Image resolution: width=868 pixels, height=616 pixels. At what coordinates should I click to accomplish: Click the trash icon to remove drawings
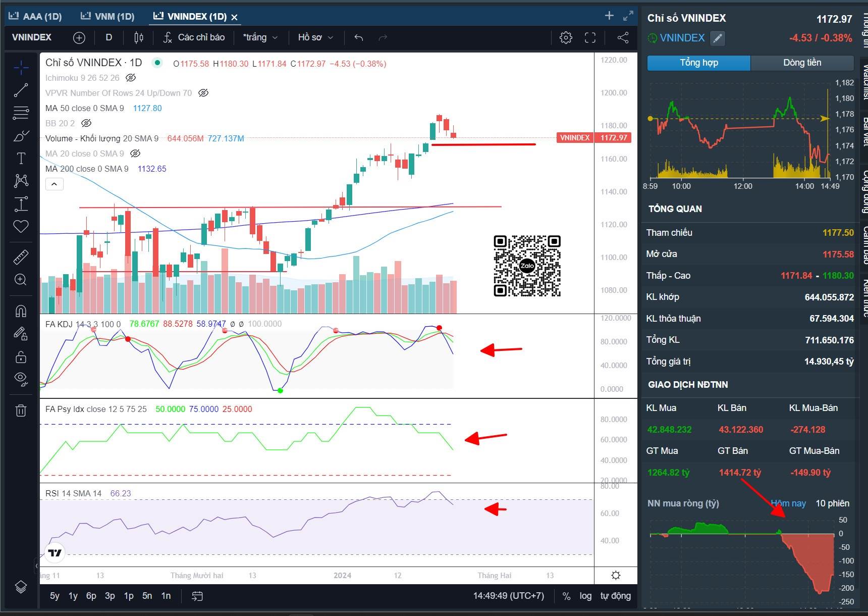pos(21,410)
